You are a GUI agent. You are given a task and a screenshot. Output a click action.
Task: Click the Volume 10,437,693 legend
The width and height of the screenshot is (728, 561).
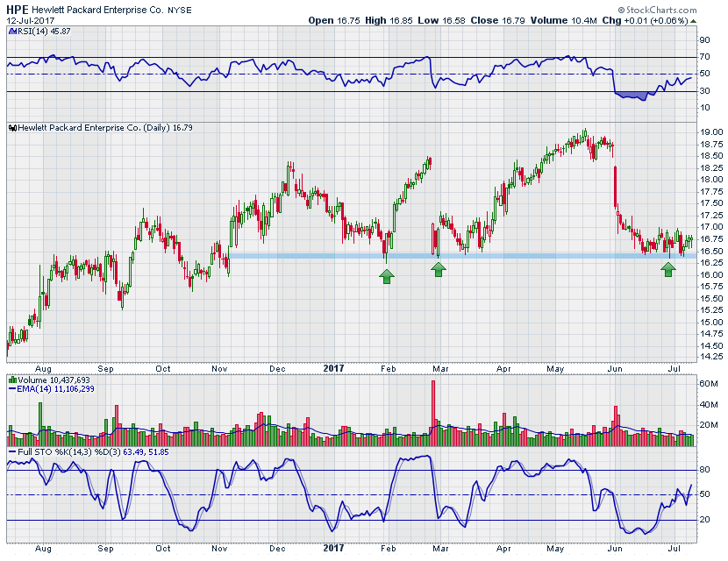[x=54, y=380]
